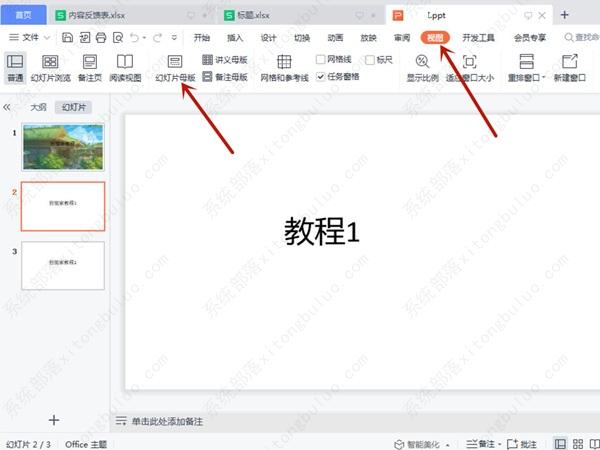Select slide 3 thumbnail
This screenshot has width=600, height=450.
(x=63, y=266)
